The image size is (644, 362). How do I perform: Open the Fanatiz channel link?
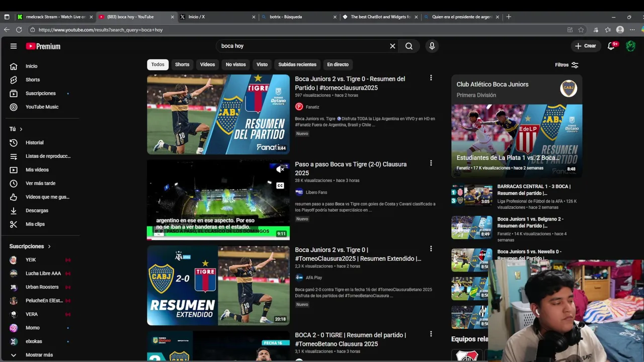312,107
